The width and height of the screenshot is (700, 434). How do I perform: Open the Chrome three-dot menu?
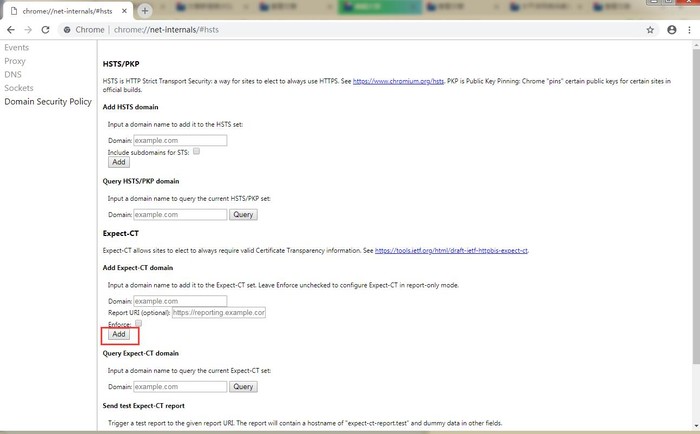pyautogui.click(x=689, y=30)
